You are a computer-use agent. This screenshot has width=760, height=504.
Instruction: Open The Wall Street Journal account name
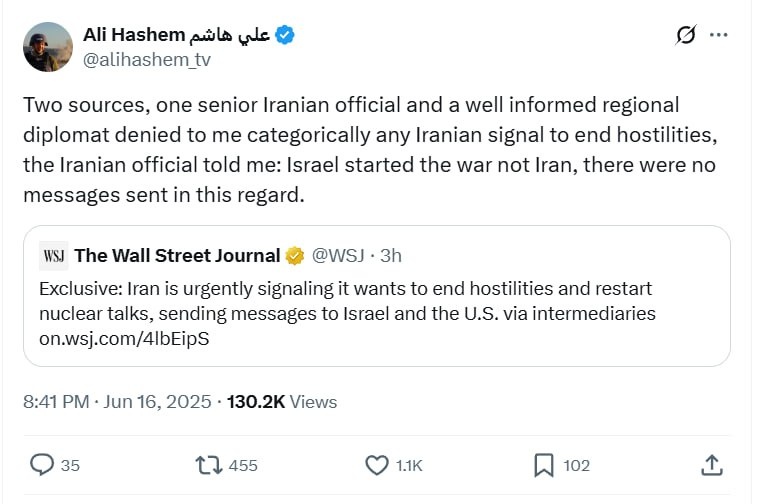pyautogui.click(x=177, y=255)
